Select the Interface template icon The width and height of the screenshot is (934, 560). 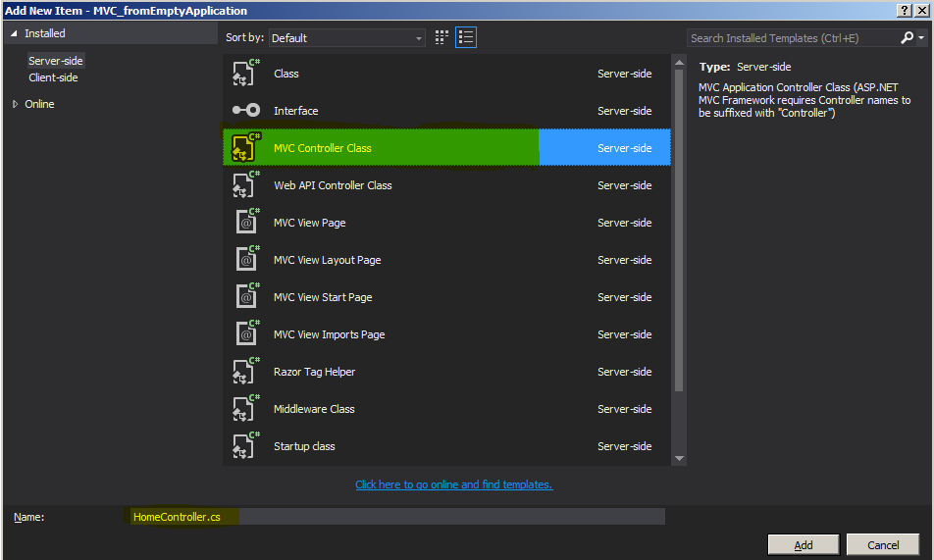[x=245, y=110]
